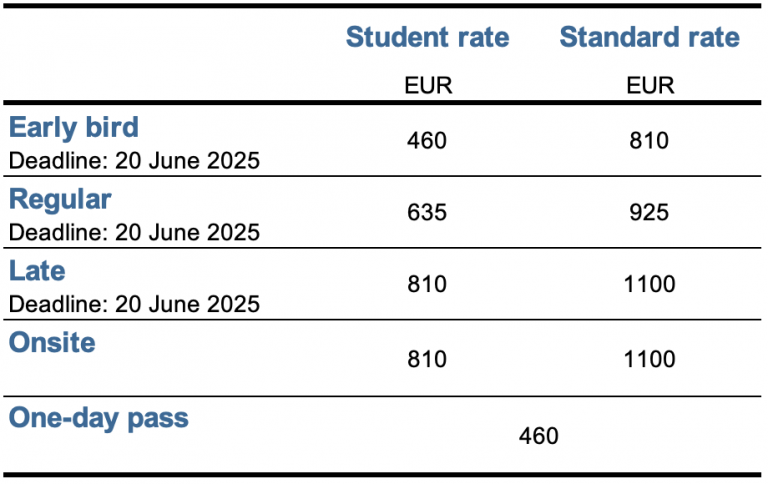Click the Regular standard price 925
The image size is (768, 484).
point(649,212)
